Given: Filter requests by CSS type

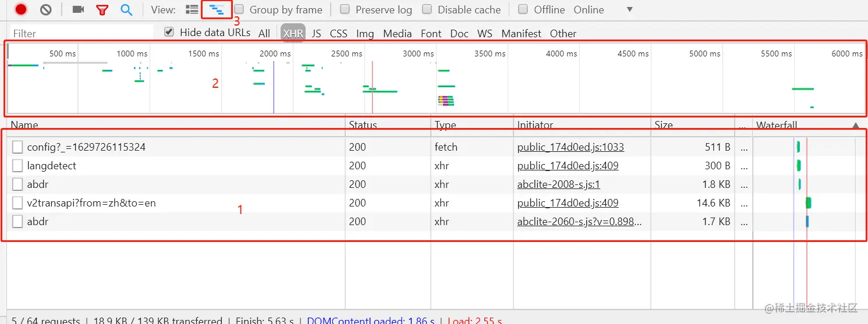Looking at the screenshot, I should (x=338, y=34).
